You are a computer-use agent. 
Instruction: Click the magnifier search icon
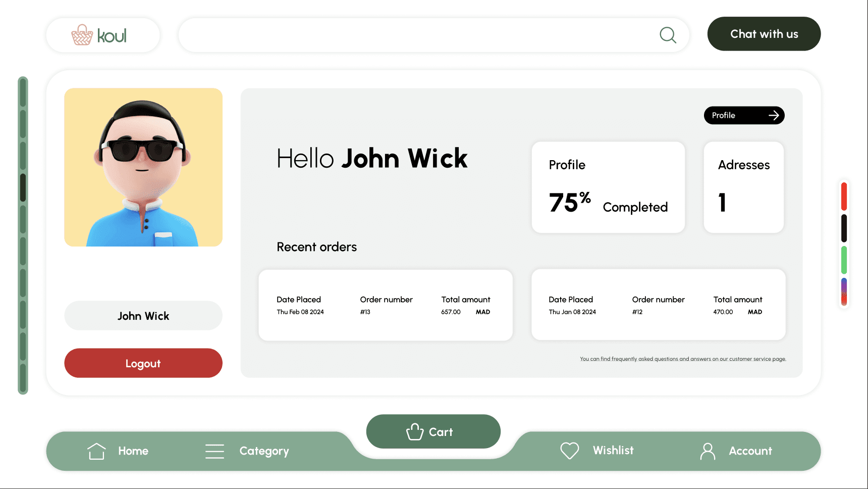[x=668, y=35]
